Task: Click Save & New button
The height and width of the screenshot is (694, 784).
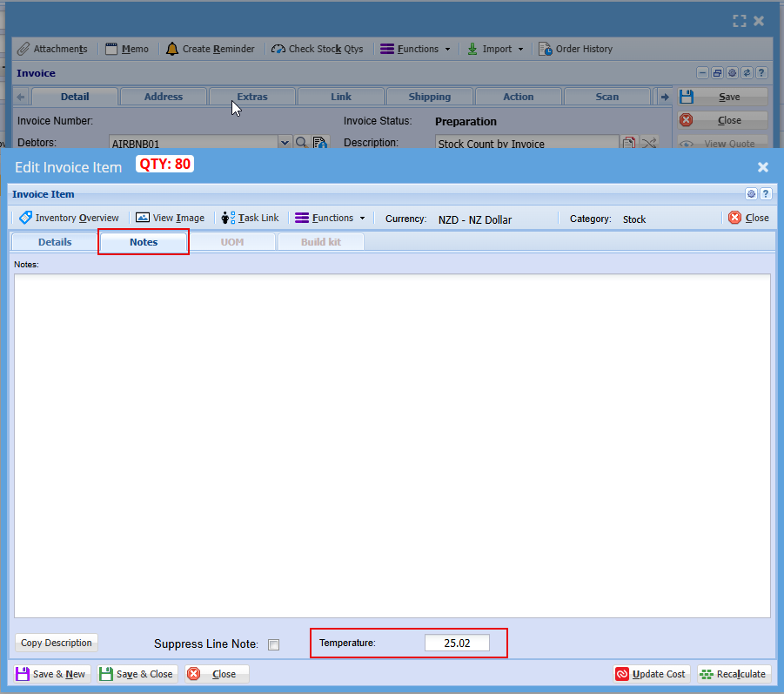Action: coord(50,674)
